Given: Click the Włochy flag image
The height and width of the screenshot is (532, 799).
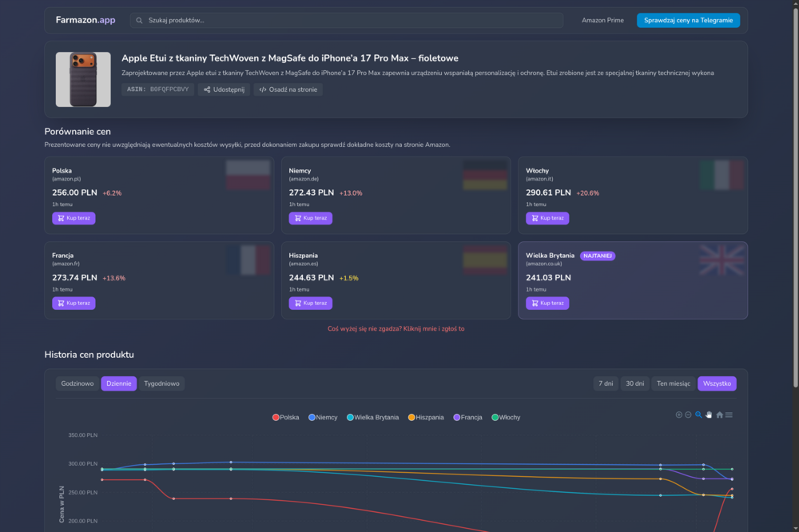Looking at the screenshot, I should pyautogui.click(x=721, y=175).
